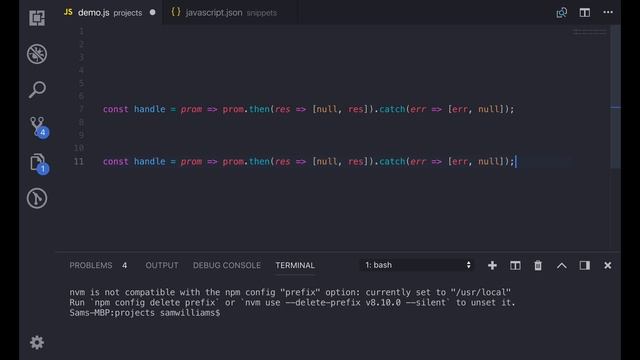This screenshot has width=640, height=360.
Task: Select the TERMINAL panel tab
Action: [x=295, y=265]
